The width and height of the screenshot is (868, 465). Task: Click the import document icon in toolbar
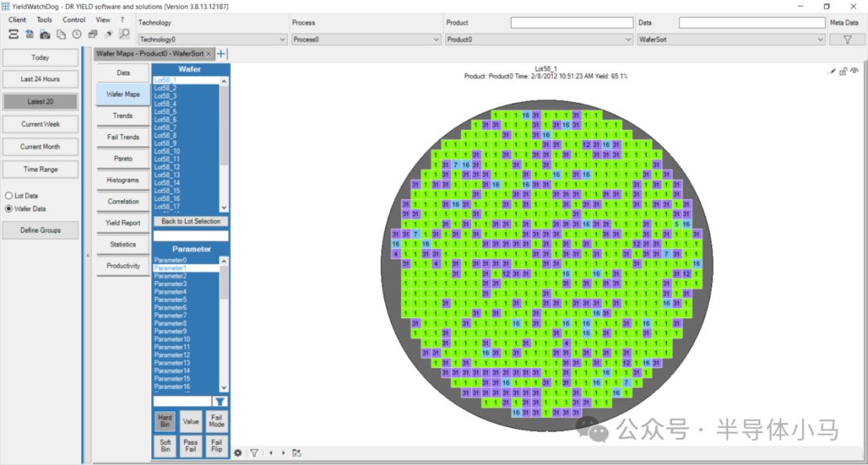click(30, 35)
